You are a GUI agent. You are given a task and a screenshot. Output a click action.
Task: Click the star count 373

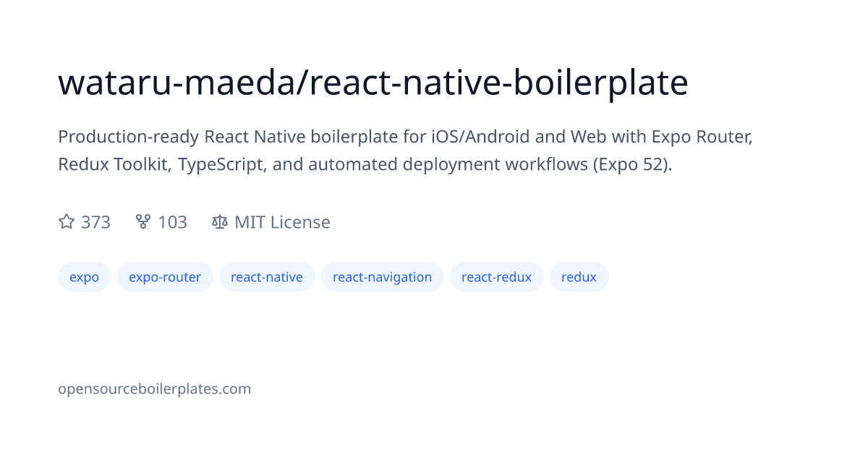click(x=95, y=222)
